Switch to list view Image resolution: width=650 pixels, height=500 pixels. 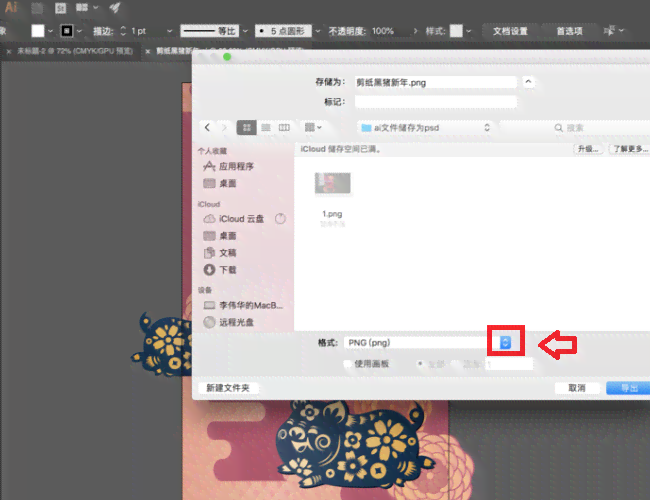[x=266, y=128]
